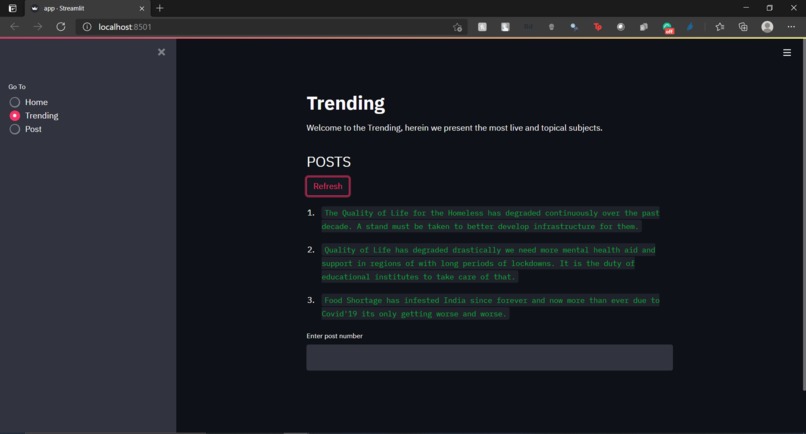Screen dimensions: 806x434
Task: Open a new browser tab with plus icon
Action: click(159, 8)
